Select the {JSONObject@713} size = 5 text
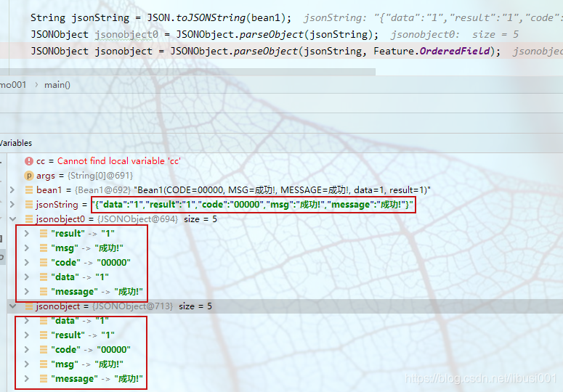Screen dimensions: 563x392 pos(152,306)
